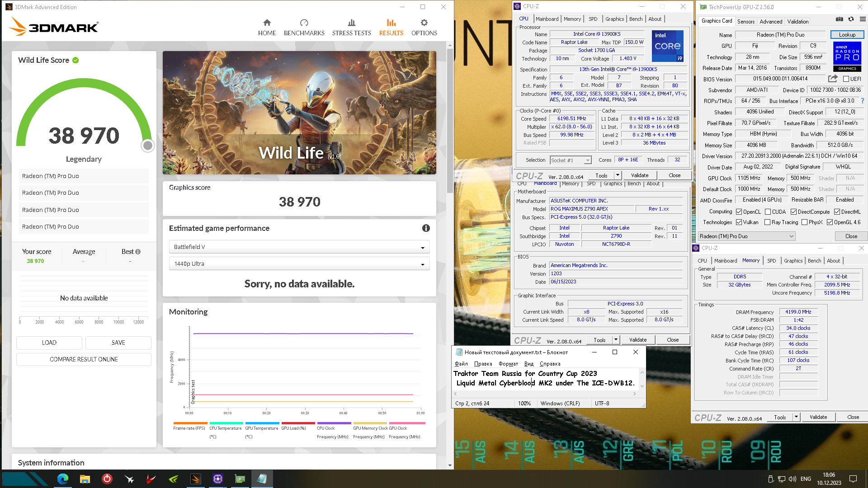Click the bus interface question mark in GPU-Z
This screenshot has width=868, height=488.
(x=863, y=101)
